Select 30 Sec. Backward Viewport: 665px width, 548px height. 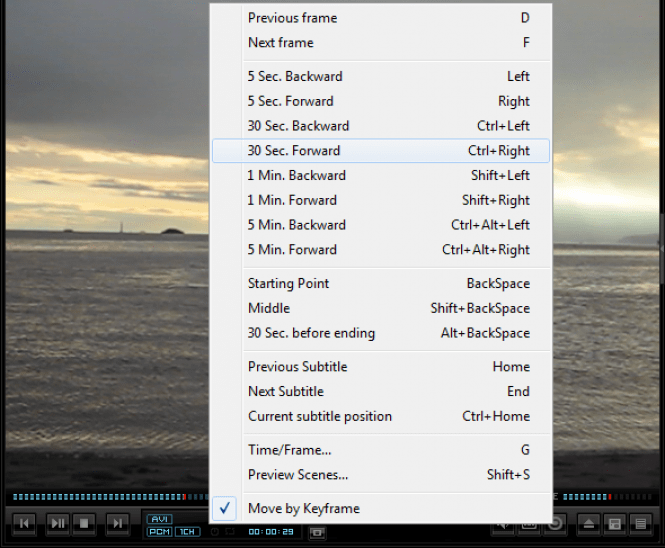click(381, 126)
